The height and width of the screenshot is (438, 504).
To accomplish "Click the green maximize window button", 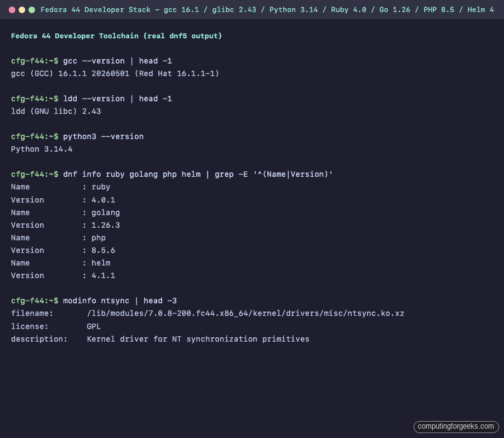I will 32,10.
